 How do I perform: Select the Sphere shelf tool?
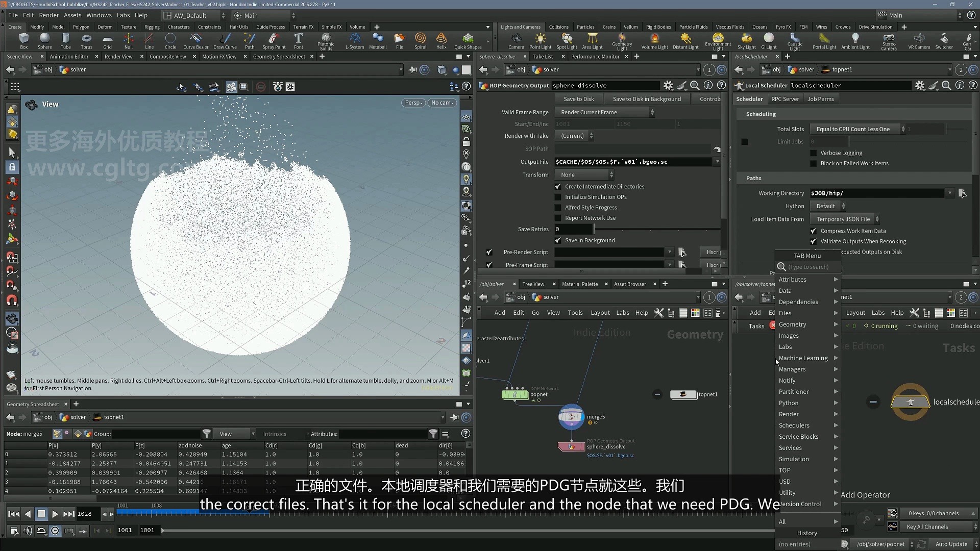click(45, 41)
